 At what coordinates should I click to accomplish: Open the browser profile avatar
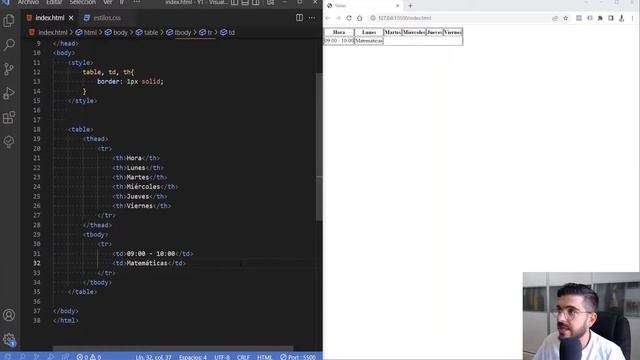tap(621, 18)
